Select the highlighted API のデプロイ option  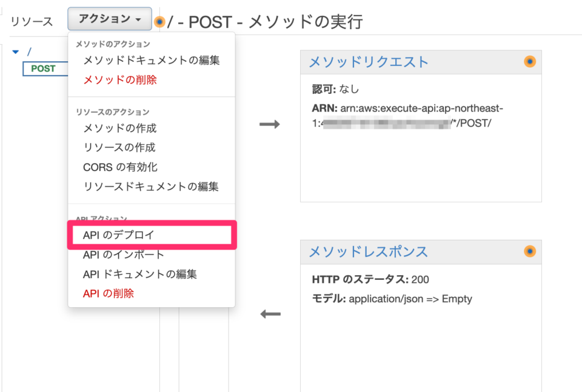click(119, 234)
